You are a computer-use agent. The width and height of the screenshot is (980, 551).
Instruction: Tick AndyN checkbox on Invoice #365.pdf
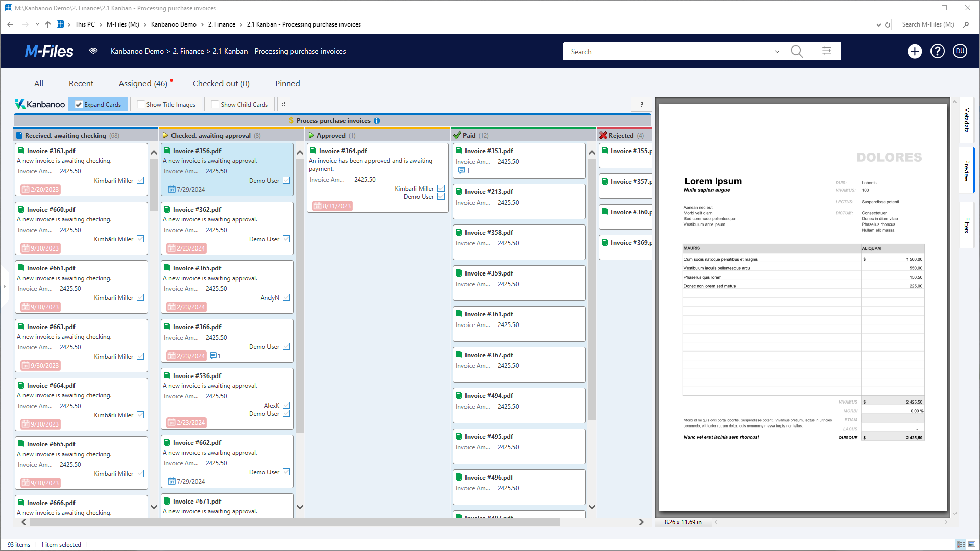(286, 297)
